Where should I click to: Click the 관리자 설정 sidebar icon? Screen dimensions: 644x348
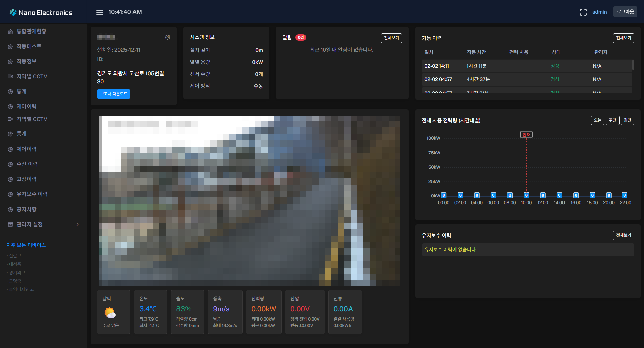10,224
